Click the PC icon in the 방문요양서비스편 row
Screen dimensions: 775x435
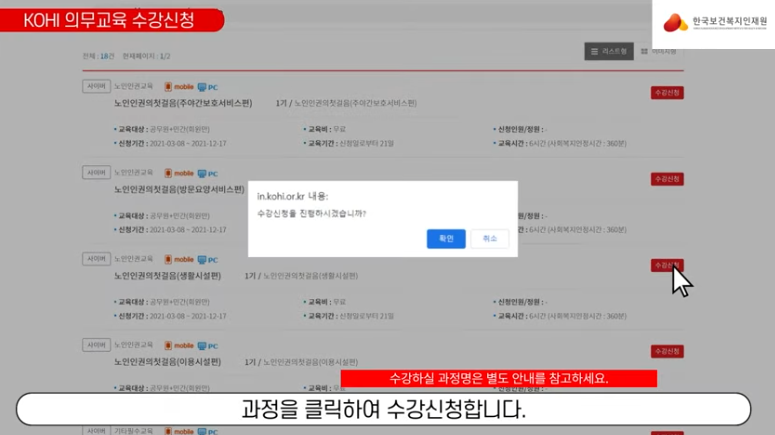pyautogui.click(x=208, y=174)
